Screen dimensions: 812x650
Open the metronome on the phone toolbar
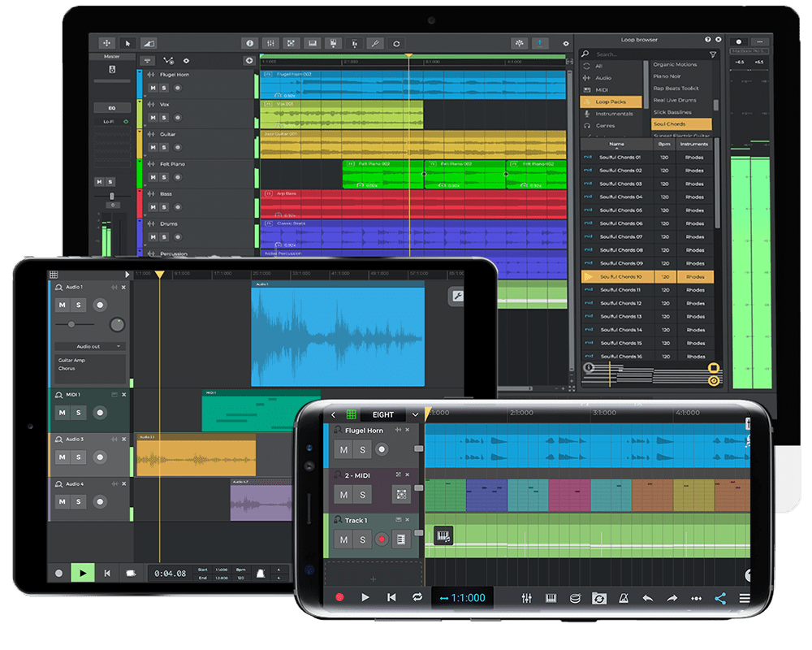pos(623,597)
